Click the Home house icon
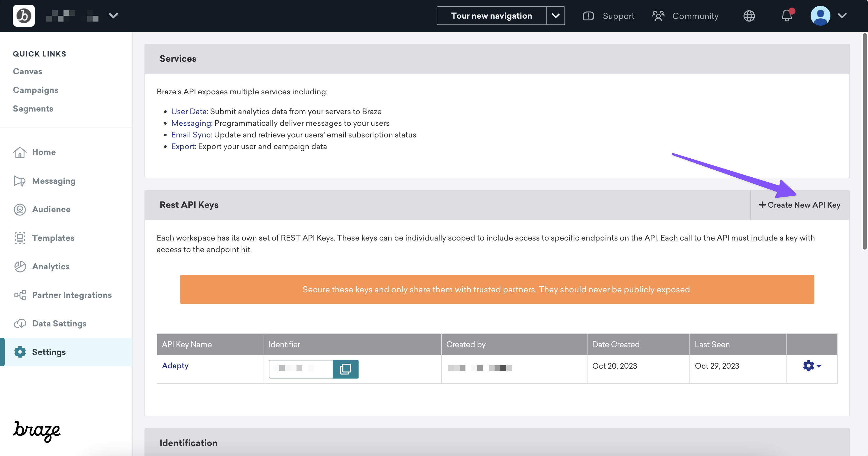This screenshot has height=456, width=868. click(x=20, y=152)
